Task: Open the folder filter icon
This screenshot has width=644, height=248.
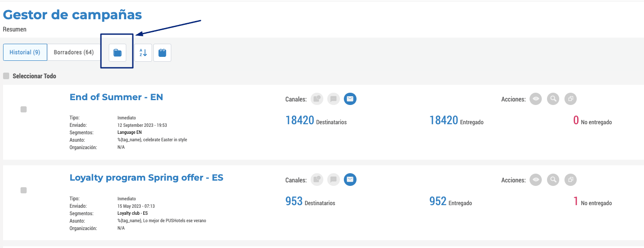Action: (x=118, y=53)
